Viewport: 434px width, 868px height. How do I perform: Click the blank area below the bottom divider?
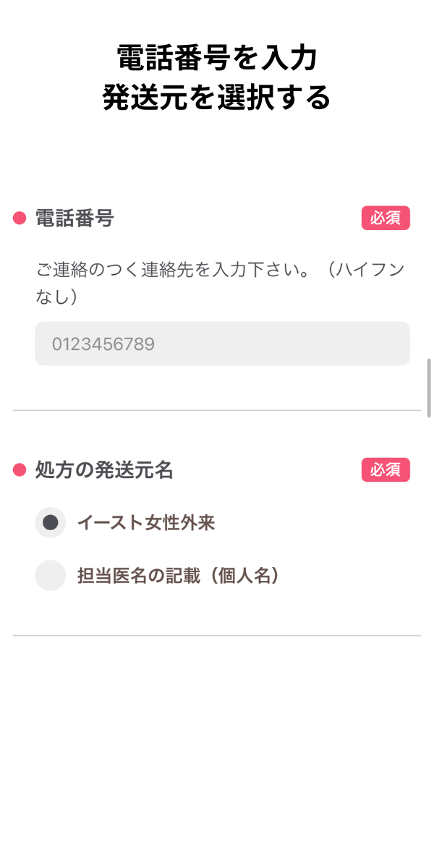[217, 752]
